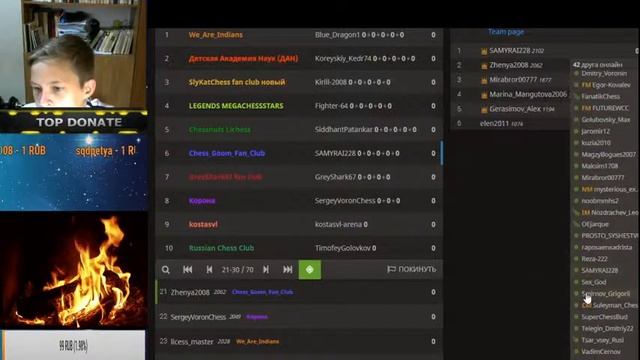
Task: Click SAMYRAI228 in team standings row 6
Action: pyautogui.click(x=335, y=153)
